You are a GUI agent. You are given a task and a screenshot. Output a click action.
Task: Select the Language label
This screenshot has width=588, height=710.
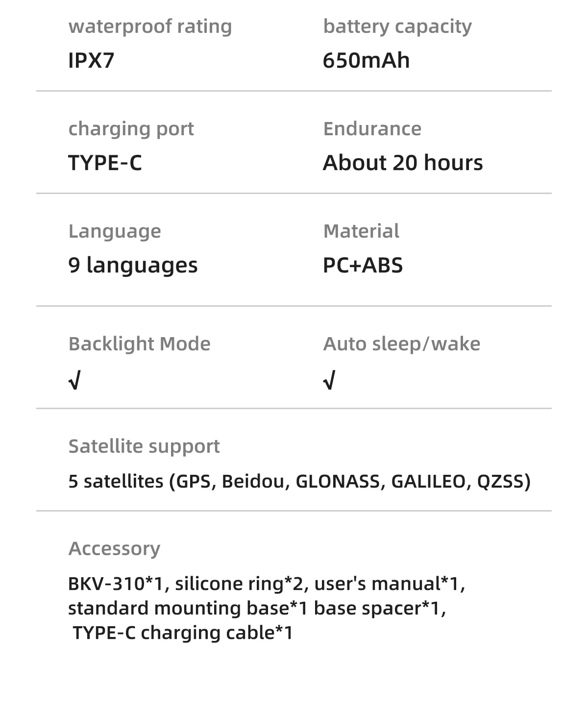coord(115,232)
